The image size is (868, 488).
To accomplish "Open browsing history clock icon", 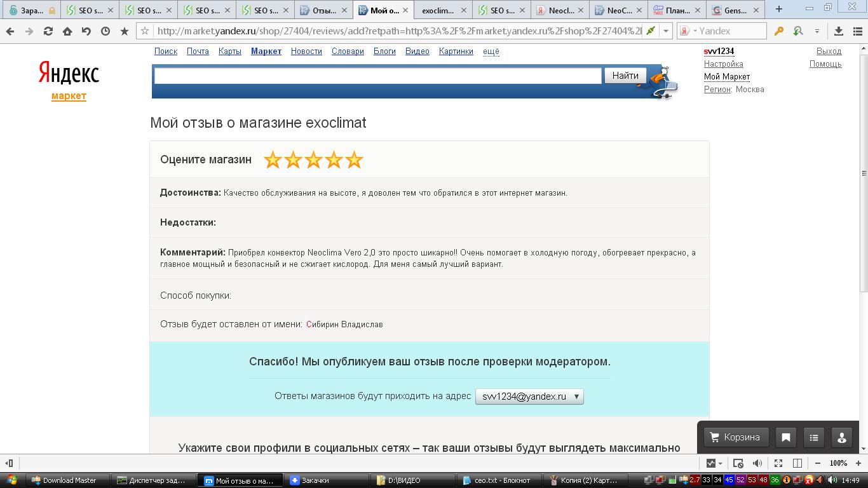I will 105,31.
